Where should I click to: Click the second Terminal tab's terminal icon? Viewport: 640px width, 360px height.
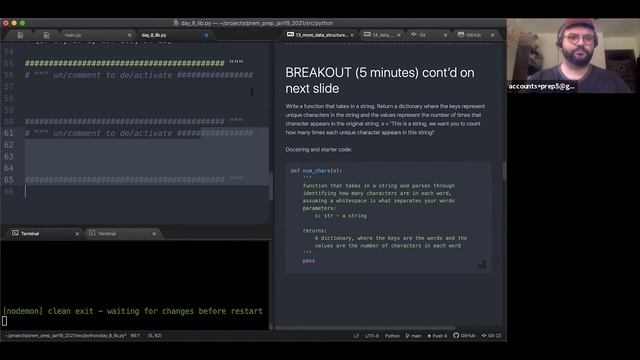92,233
